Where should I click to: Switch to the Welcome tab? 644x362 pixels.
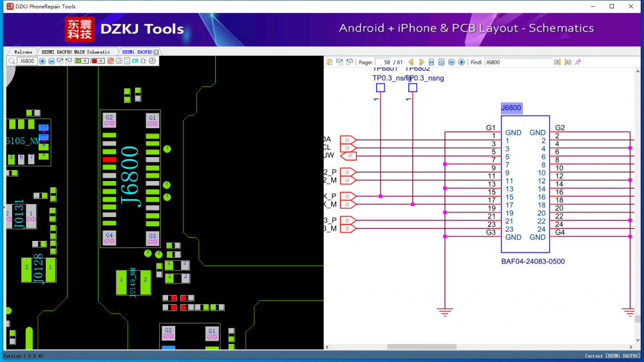click(x=23, y=52)
